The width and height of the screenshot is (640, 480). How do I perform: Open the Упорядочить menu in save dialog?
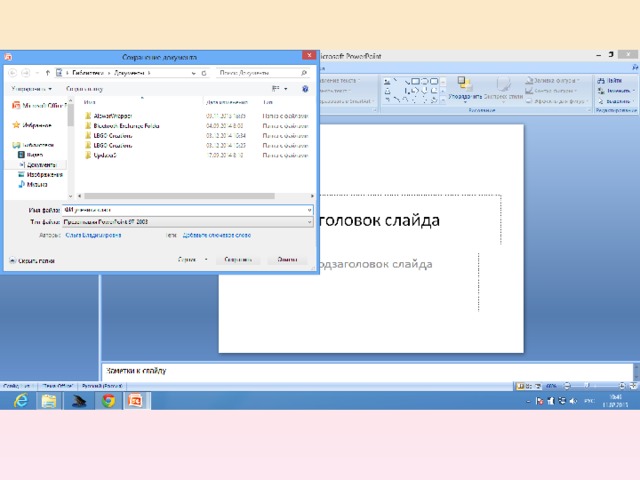(x=31, y=89)
